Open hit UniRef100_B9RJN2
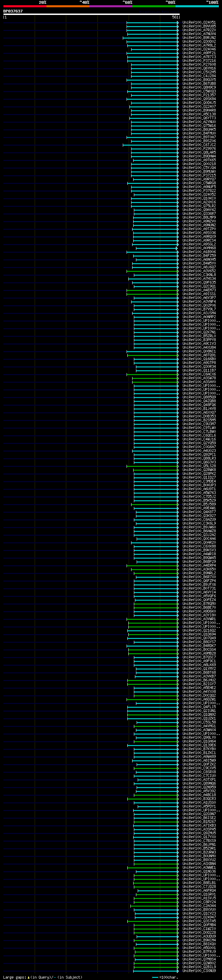The width and height of the screenshot is (222, 980). pyautogui.click(x=199, y=38)
